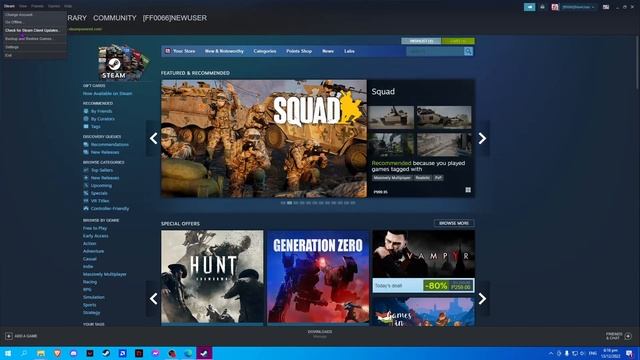Open the Recommendations discovery queue
The width and height of the screenshot is (640, 360).
(109, 144)
